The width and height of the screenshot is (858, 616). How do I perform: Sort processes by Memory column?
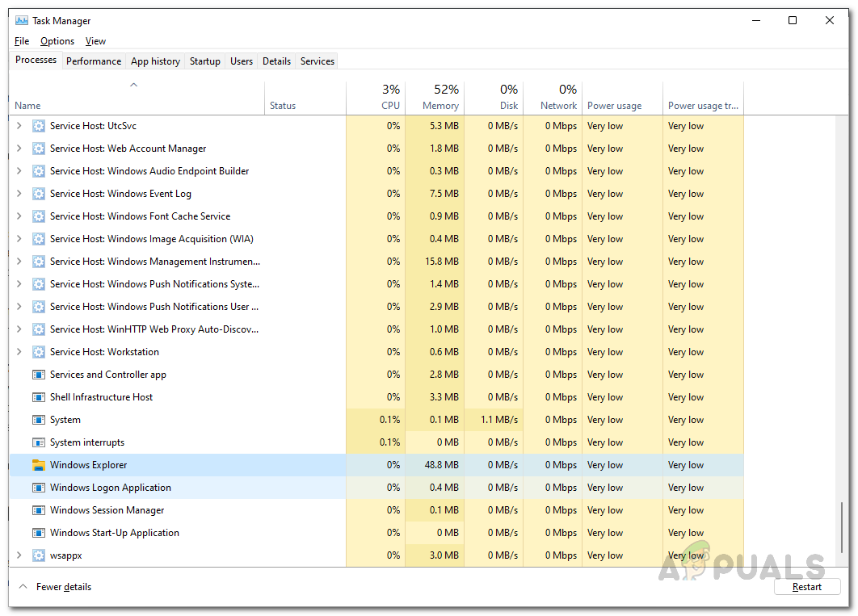point(440,106)
